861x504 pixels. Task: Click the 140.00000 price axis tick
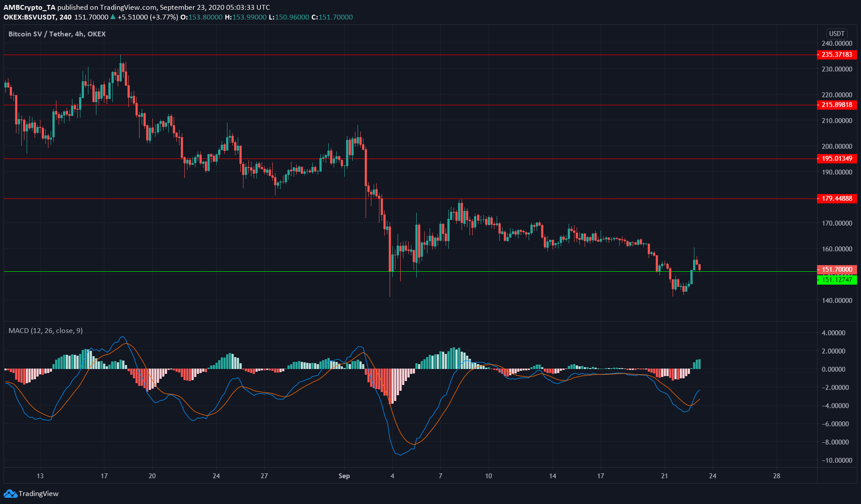point(837,301)
